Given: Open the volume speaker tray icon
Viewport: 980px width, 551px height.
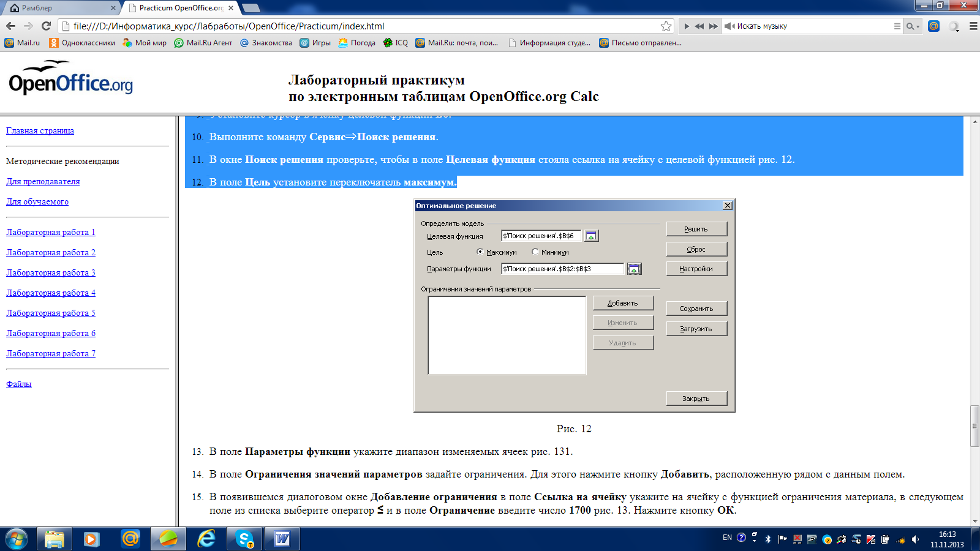Looking at the screenshot, I should 915,539.
